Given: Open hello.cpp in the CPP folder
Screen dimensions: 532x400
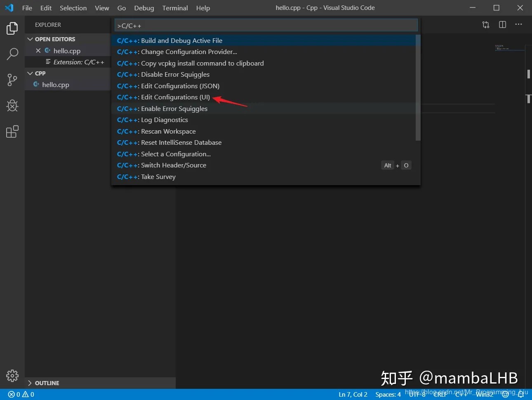Looking at the screenshot, I should (56, 85).
